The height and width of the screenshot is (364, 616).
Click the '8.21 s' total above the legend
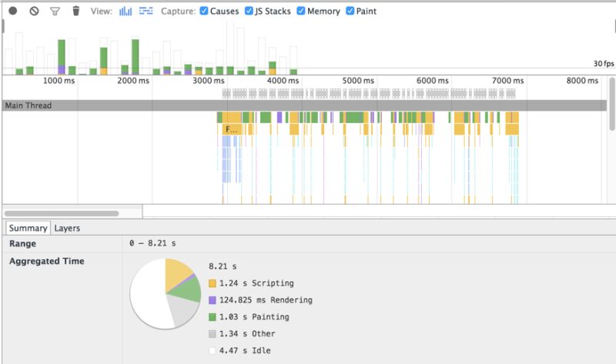[x=223, y=266]
